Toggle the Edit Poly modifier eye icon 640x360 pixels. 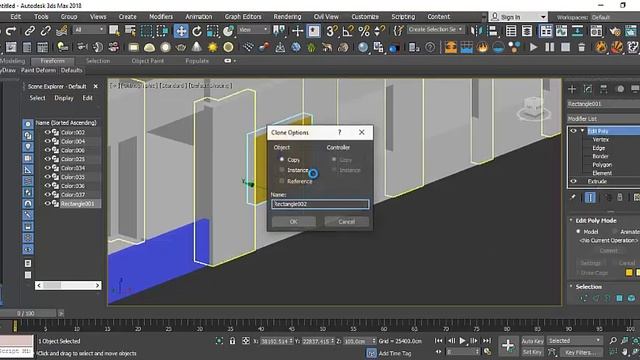573,131
